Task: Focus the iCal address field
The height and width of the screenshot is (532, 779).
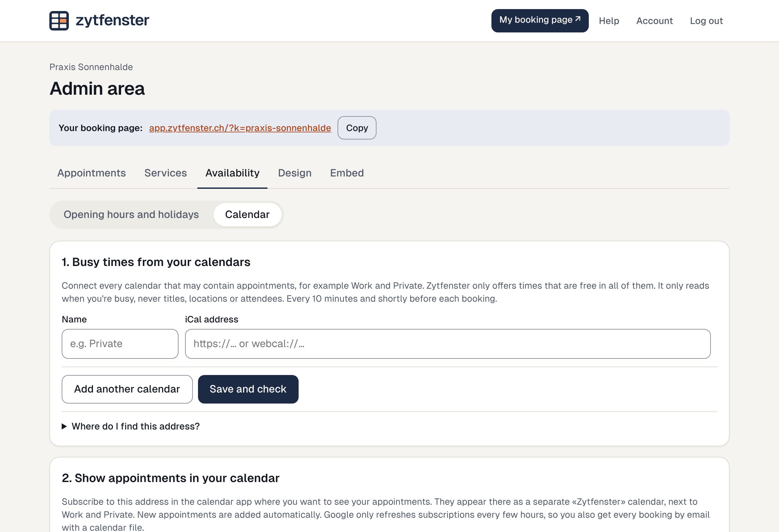Action: [x=448, y=344]
